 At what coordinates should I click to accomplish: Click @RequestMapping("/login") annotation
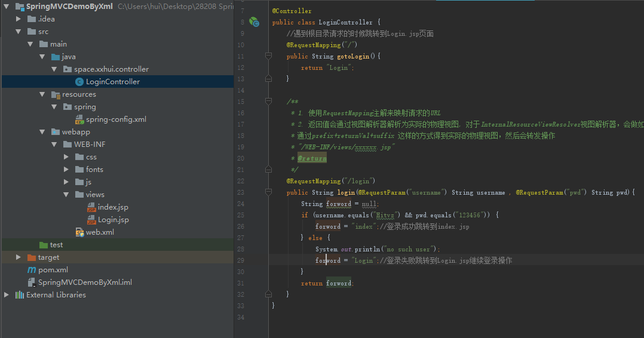pyautogui.click(x=330, y=181)
